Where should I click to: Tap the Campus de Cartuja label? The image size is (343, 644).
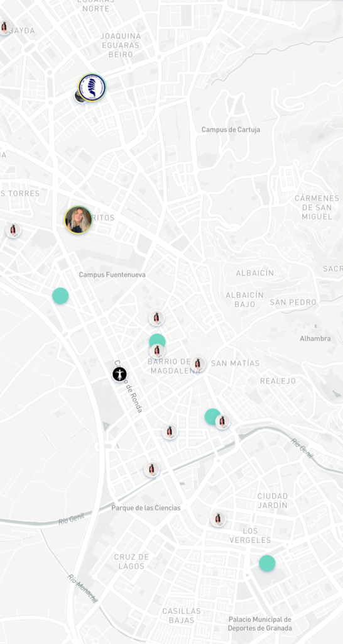pyautogui.click(x=231, y=130)
